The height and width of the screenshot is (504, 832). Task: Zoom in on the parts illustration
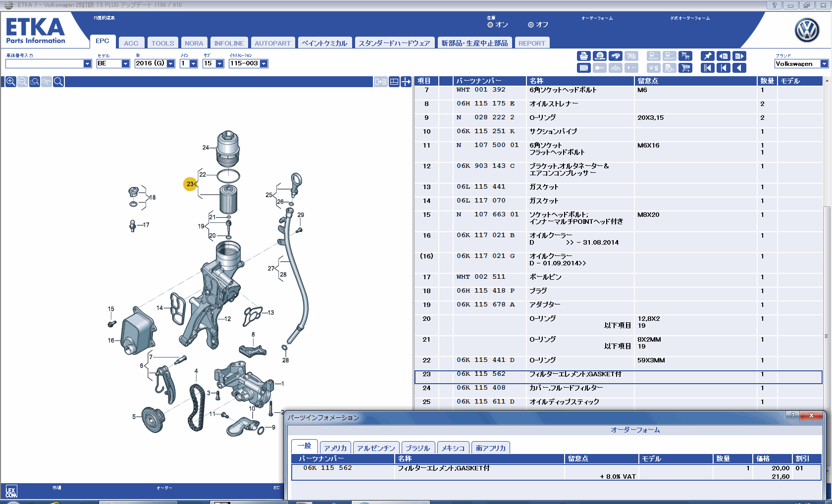click(10, 82)
